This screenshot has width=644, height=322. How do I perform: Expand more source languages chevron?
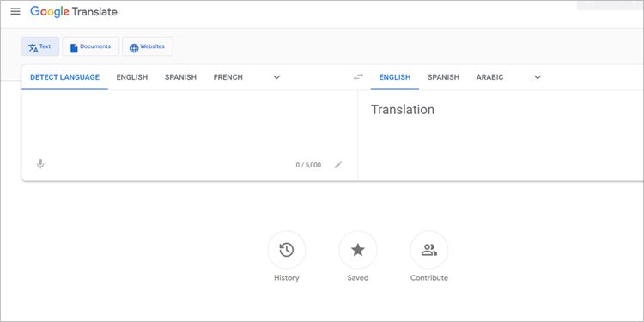click(x=276, y=77)
